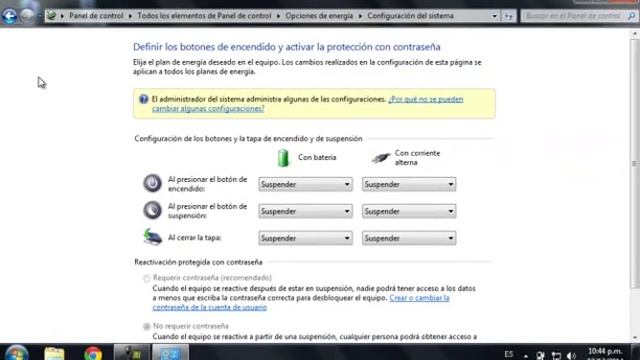Click the power button icon beside 'botón de encendido'

(x=152, y=183)
